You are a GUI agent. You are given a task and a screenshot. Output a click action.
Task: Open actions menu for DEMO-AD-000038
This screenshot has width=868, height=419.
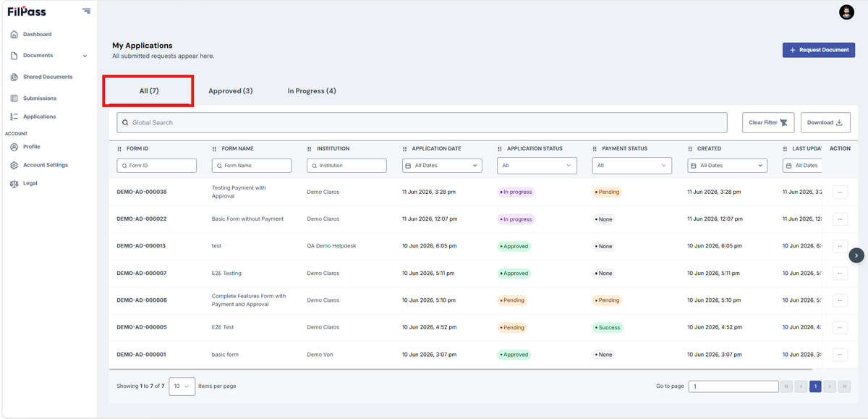point(840,192)
